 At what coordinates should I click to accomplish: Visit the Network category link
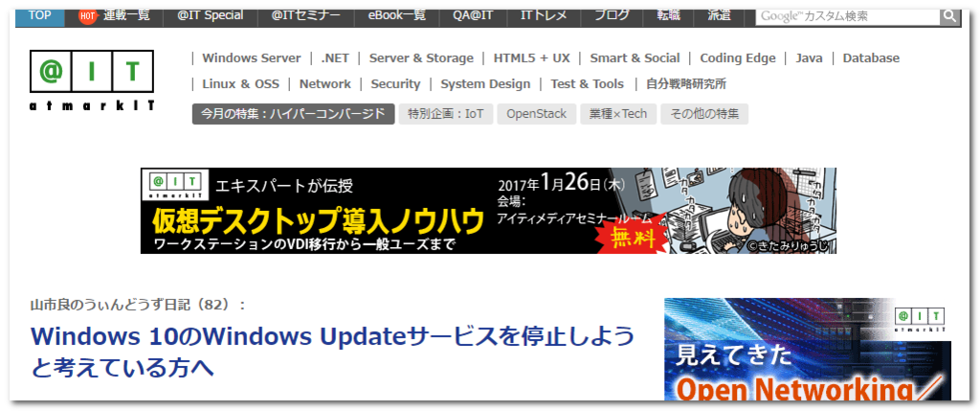[x=325, y=83]
